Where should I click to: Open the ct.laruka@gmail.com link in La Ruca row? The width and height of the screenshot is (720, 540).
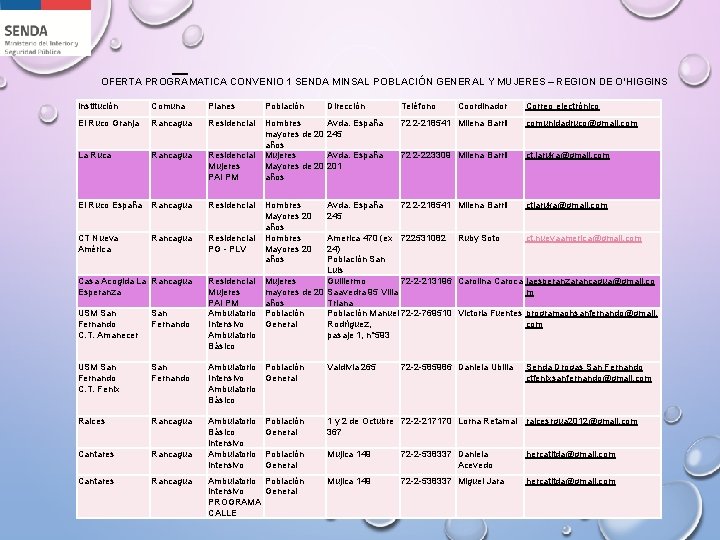(568, 156)
